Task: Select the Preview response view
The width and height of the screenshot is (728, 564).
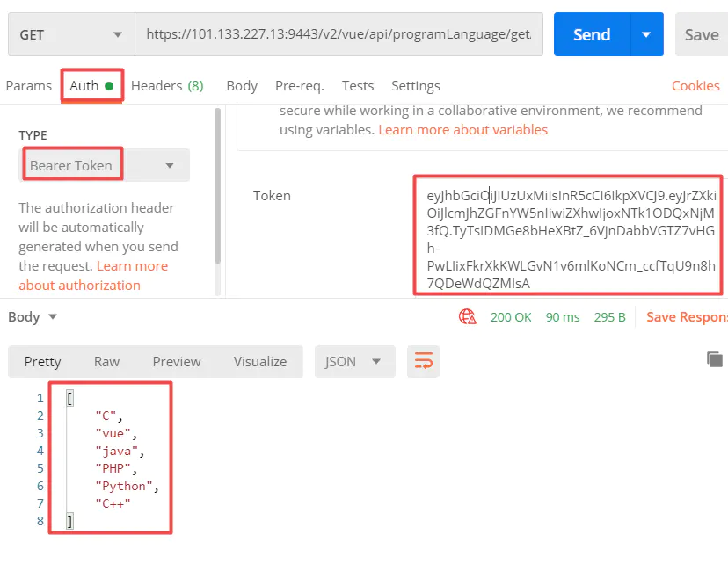Action: [x=177, y=361]
